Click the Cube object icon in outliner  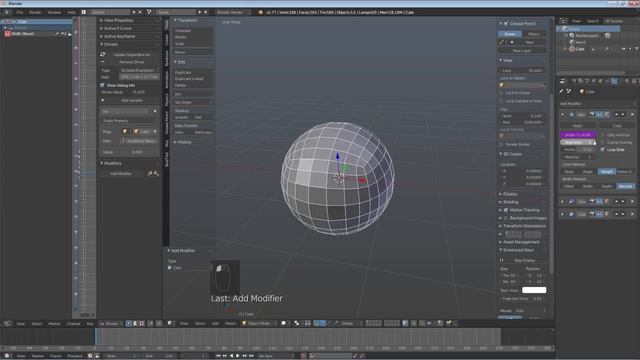(572, 49)
